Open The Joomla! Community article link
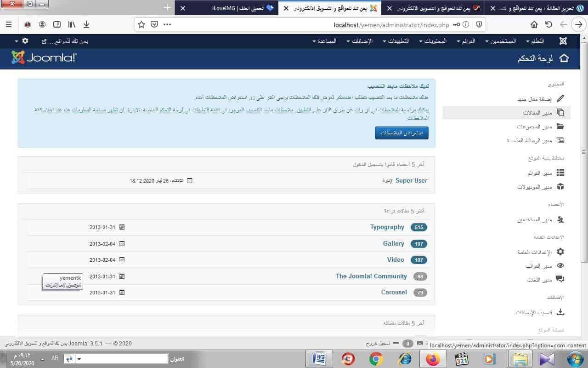This screenshot has width=588, height=368. click(x=371, y=276)
